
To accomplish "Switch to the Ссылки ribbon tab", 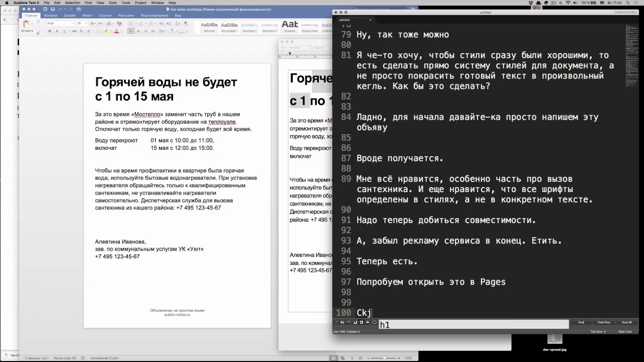I will pos(105,16).
